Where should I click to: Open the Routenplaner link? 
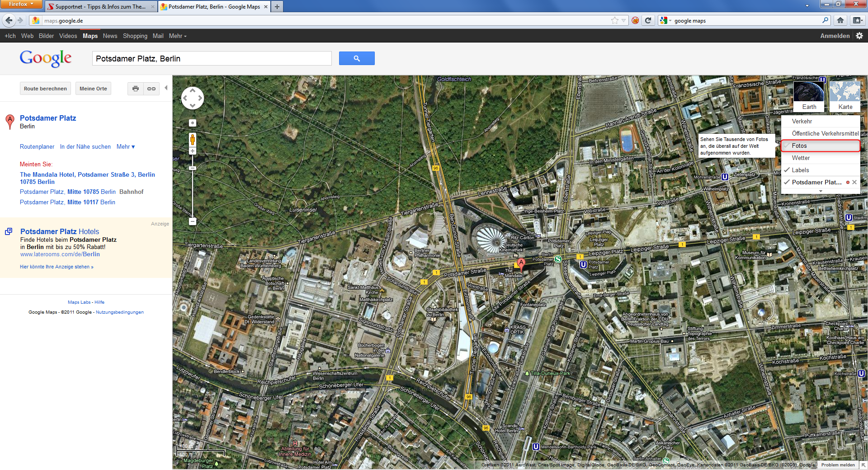coord(37,146)
